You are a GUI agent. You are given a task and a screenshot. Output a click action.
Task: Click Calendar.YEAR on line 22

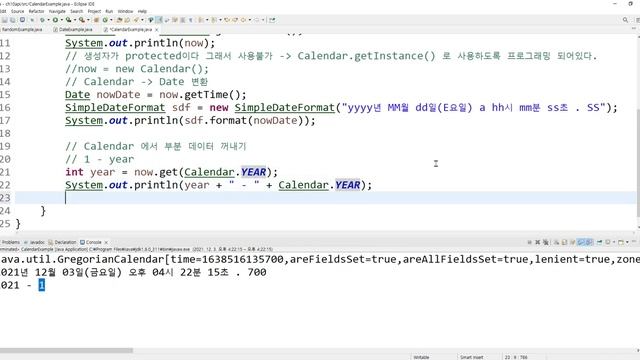coord(319,185)
